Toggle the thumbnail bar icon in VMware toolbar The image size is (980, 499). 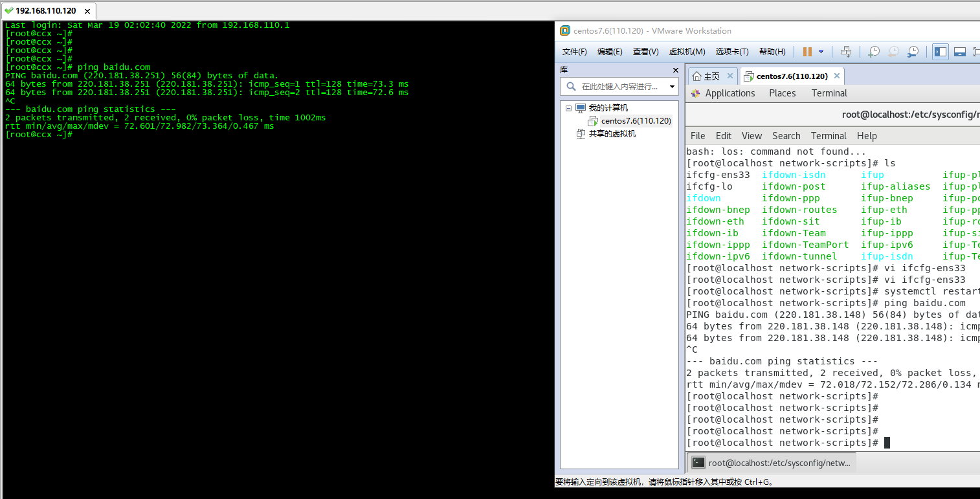point(960,52)
